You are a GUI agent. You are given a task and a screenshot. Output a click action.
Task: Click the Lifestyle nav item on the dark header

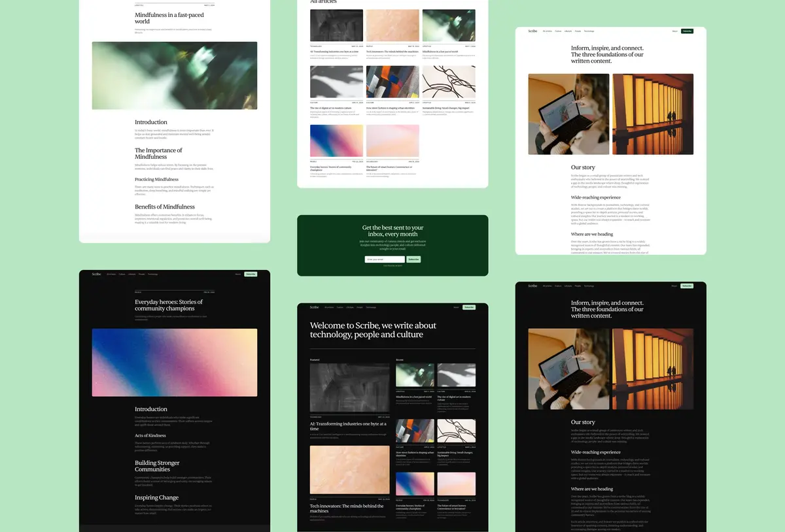pyautogui.click(x=132, y=274)
